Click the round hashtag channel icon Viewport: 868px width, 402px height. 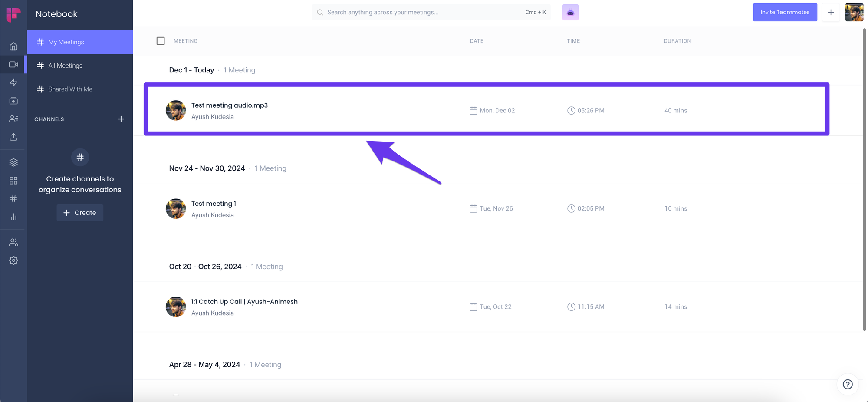point(80,157)
